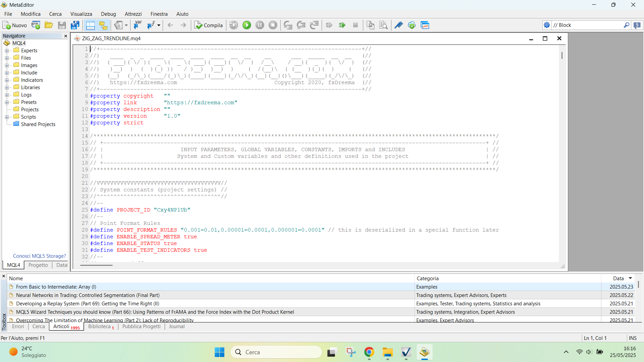This screenshot has width=644, height=362.
Task: Click the Step Into debug icon
Action: point(288,25)
